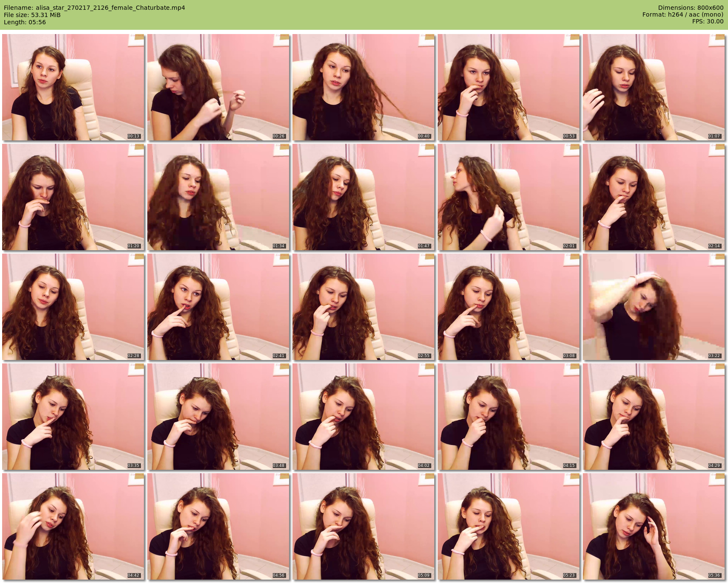Screen dimensions: 728x583
Task: Select the thumbnail stamped 04:42
Action: [73, 526]
